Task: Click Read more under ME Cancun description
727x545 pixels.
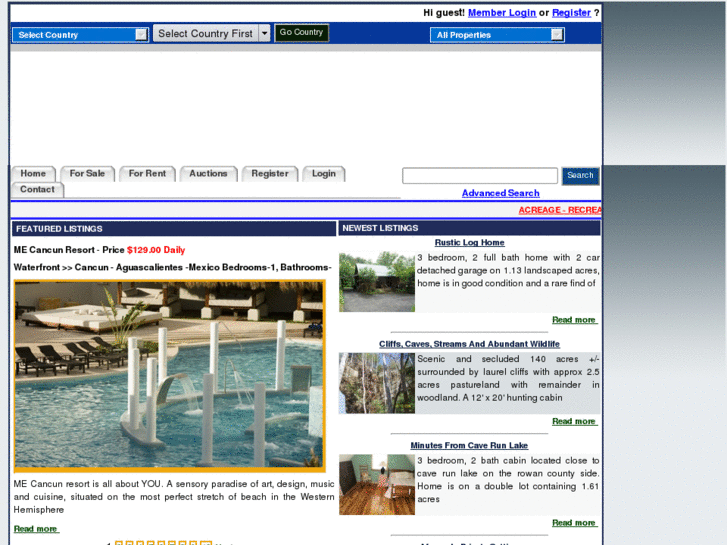Action: pos(36,529)
